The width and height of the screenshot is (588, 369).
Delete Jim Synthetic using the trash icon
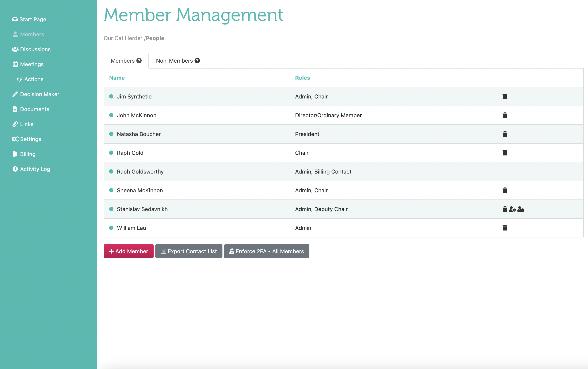(505, 96)
